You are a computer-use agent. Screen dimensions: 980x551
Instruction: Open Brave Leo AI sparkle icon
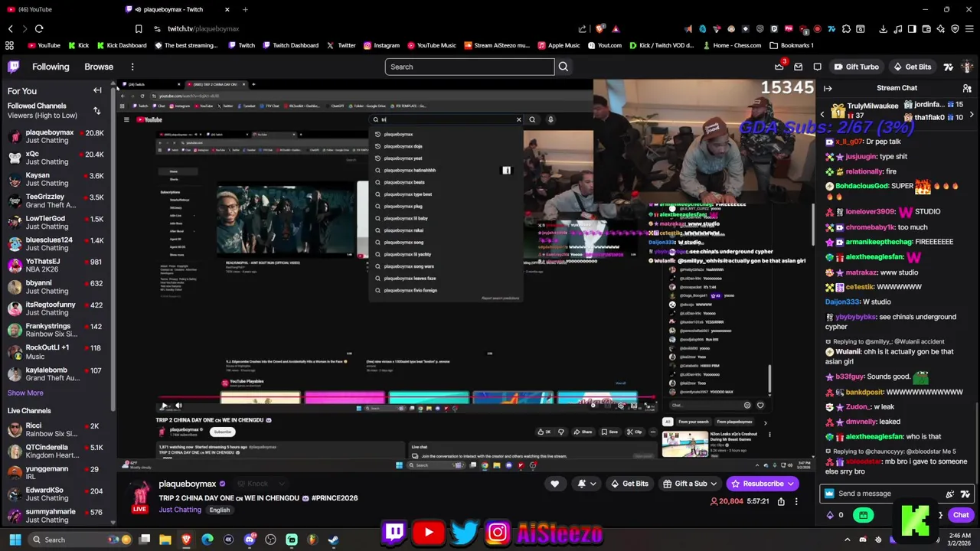coord(941,29)
